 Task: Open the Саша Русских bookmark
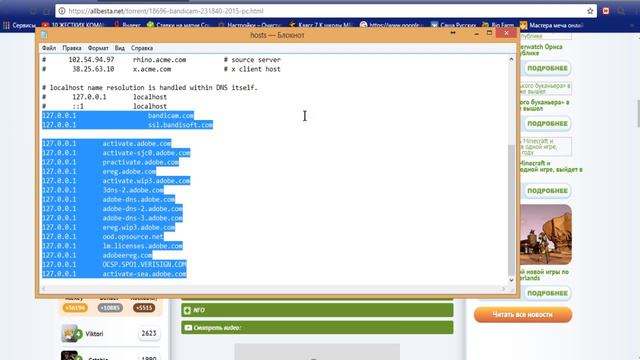(453, 25)
